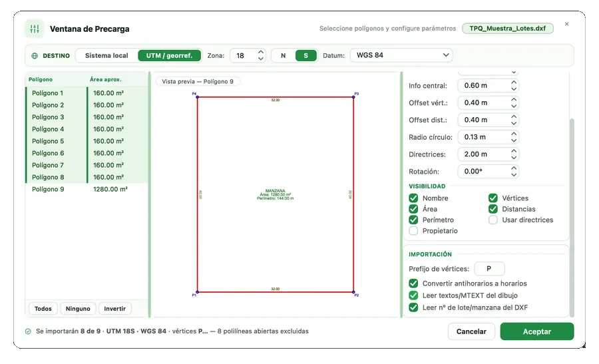Screen dimensions: 599x364
Task: Toggle Leer textos/MTEXT del dibujo
Action: (413, 295)
